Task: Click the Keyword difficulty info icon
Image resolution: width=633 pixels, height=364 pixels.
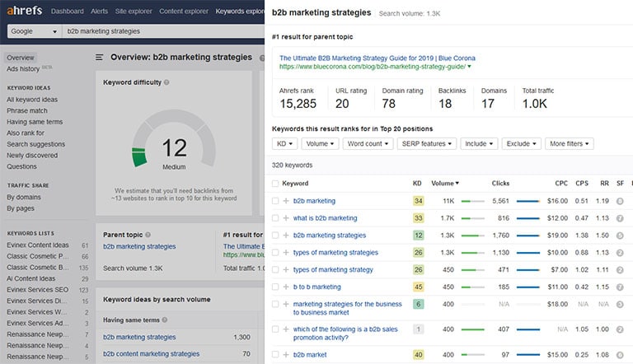Action: click(x=166, y=82)
